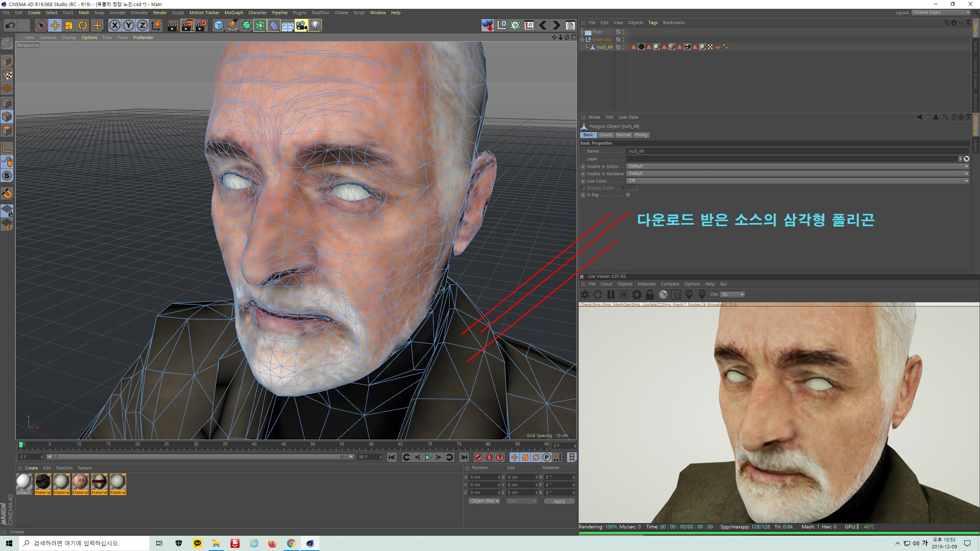The height and width of the screenshot is (551, 980).
Task: Expand Display Color disclosure arrow
Action: coord(624,188)
